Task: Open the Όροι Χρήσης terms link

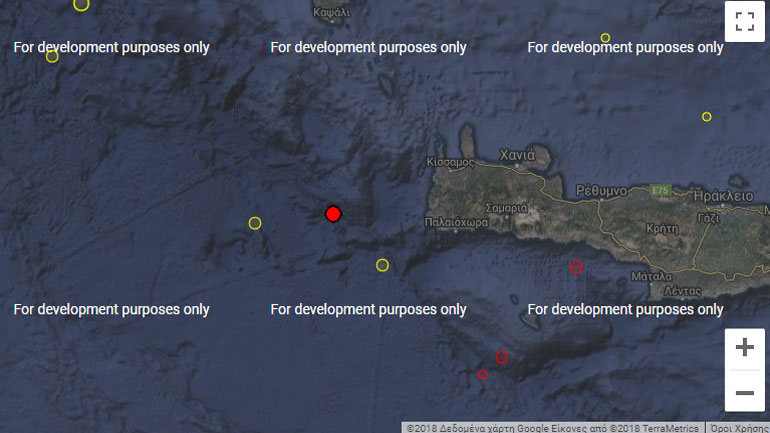Action: pos(738,427)
